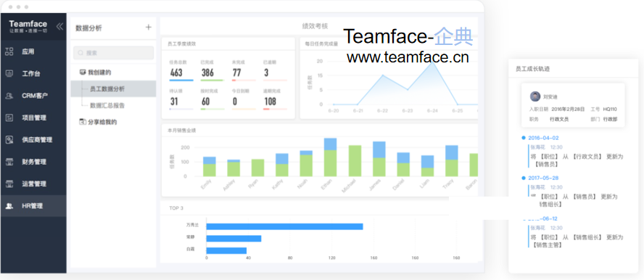This screenshot has width=644, height=280.
Task: Click the Teamface logo
Action: coord(28,26)
